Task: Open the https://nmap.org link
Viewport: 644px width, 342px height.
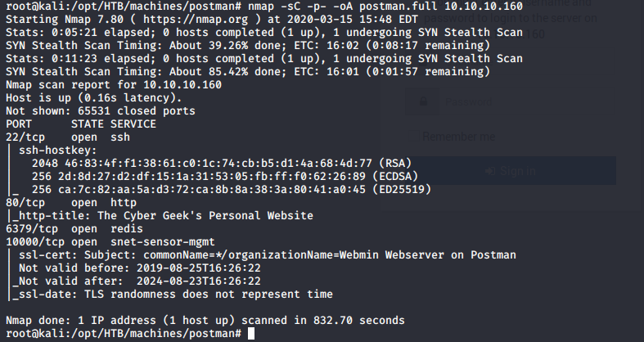Action: click(x=175, y=20)
